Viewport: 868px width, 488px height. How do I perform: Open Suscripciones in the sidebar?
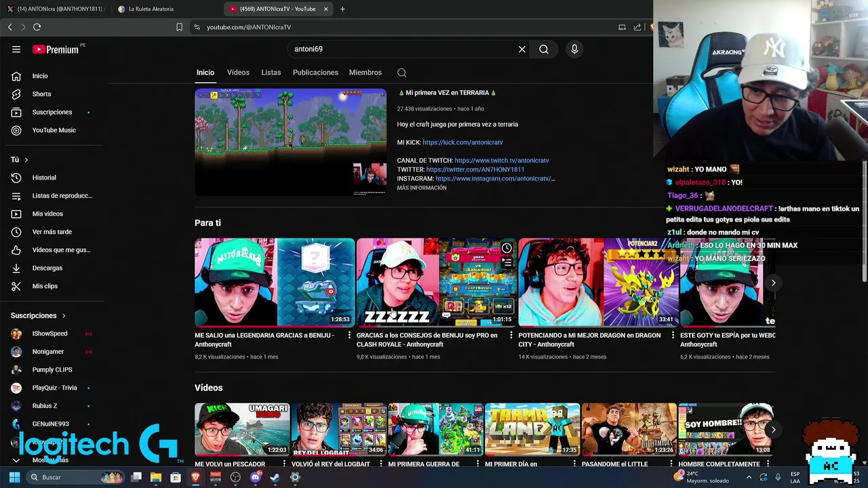(x=52, y=112)
